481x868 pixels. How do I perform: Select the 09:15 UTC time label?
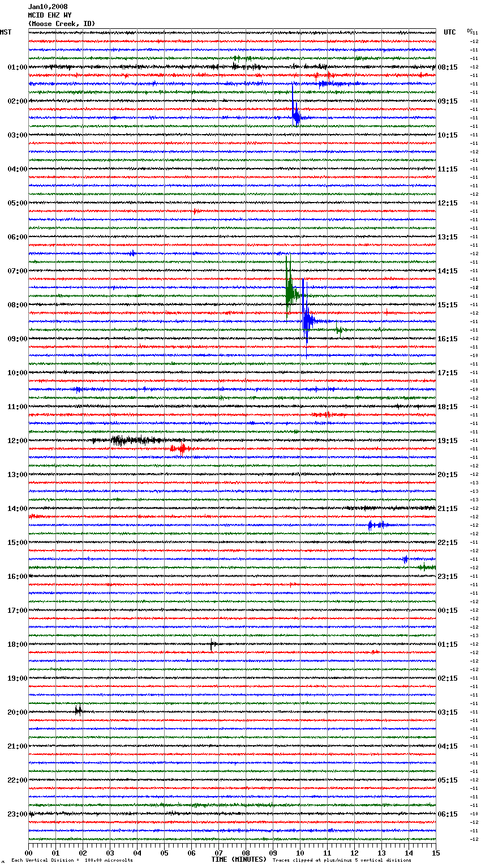point(448,101)
